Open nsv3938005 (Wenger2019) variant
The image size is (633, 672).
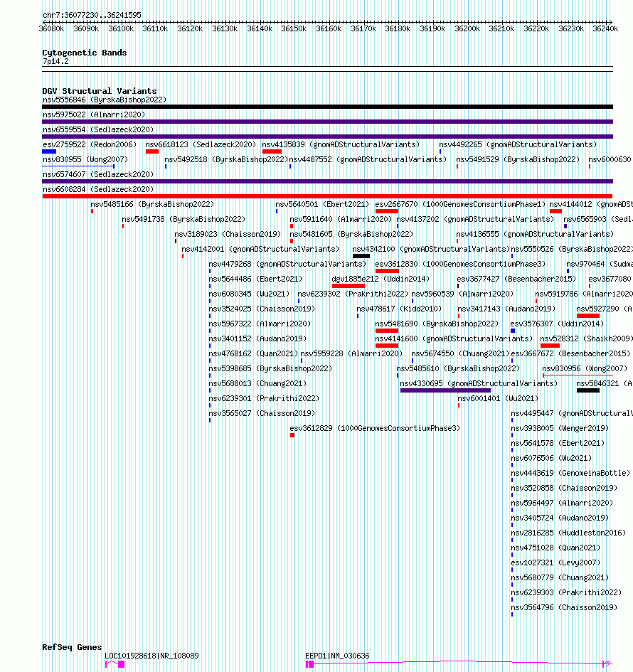560,429
